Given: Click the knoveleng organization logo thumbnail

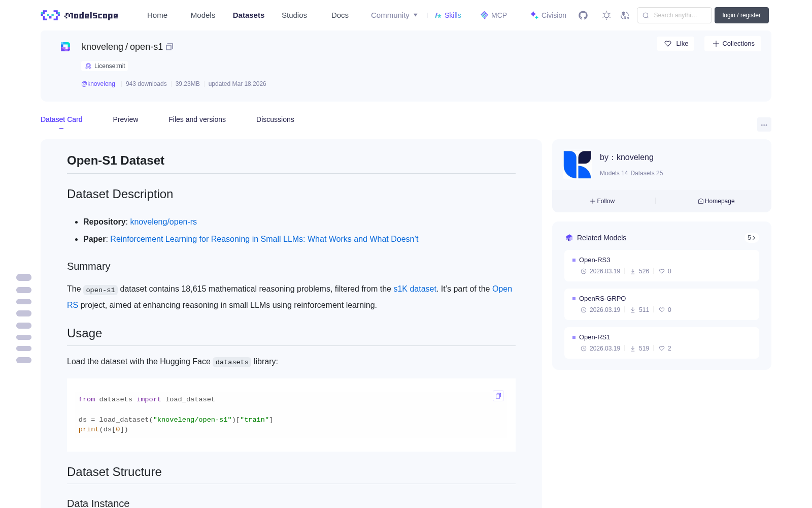Looking at the screenshot, I should tap(578, 164).
